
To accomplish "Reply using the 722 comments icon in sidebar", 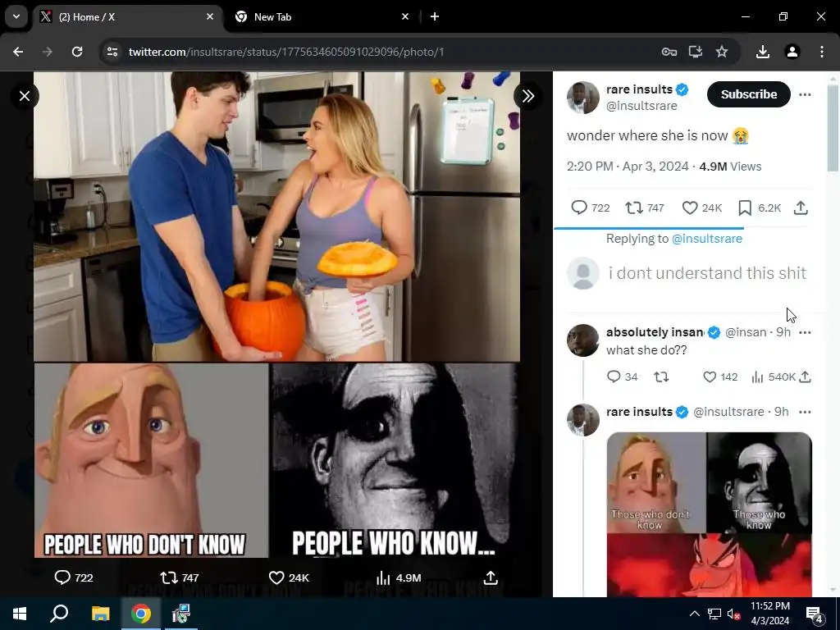I will click(x=579, y=208).
